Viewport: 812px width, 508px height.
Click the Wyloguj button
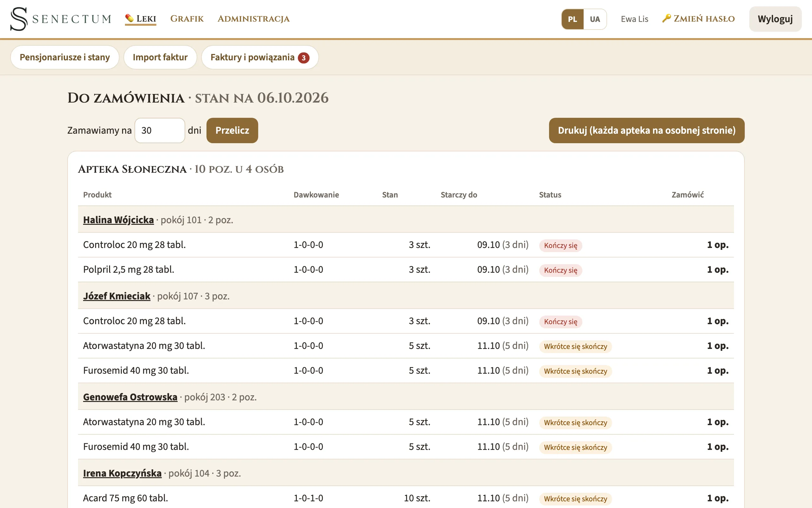pyautogui.click(x=775, y=19)
